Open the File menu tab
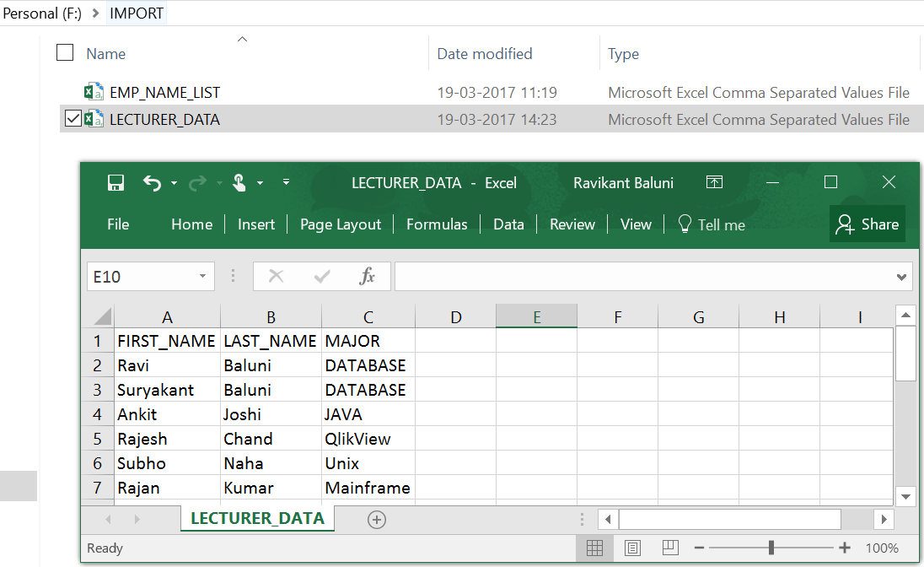This screenshot has height=567, width=924. click(118, 224)
